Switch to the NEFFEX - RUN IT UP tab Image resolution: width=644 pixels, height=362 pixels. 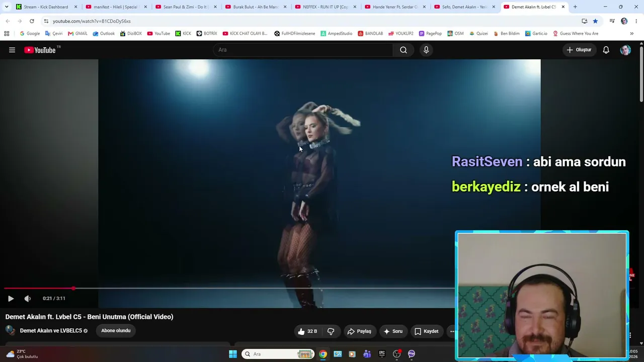[325, 7]
